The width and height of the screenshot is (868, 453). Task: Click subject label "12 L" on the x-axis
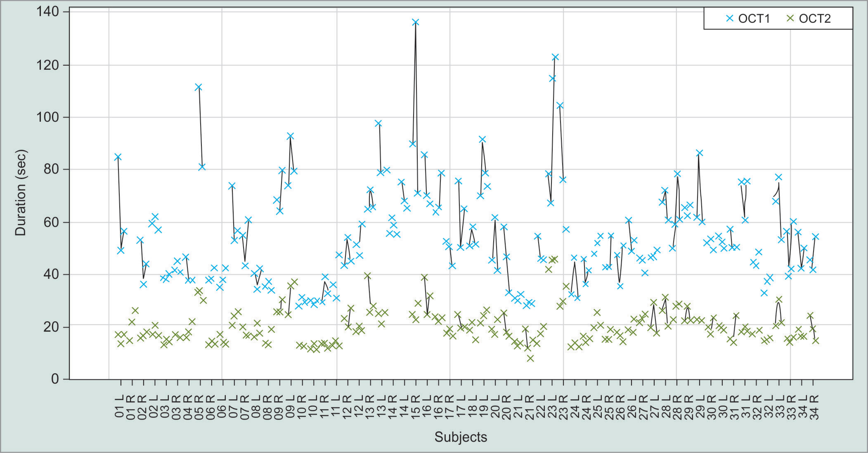point(359,406)
